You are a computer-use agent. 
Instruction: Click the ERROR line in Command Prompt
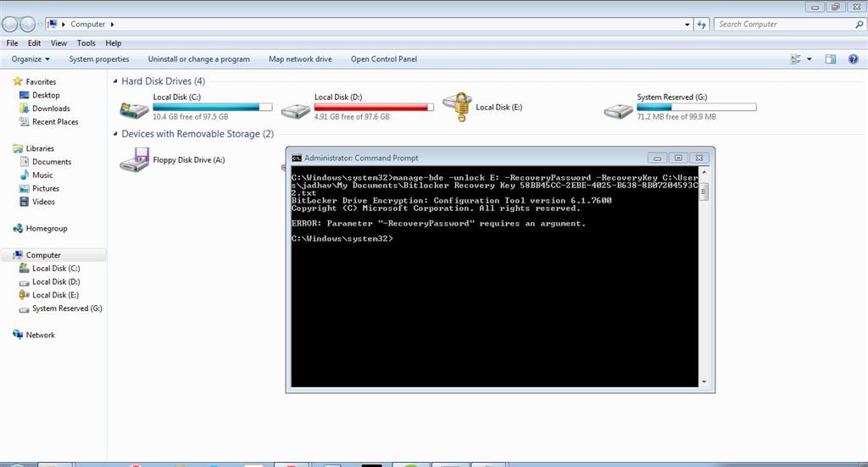[438, 224]
